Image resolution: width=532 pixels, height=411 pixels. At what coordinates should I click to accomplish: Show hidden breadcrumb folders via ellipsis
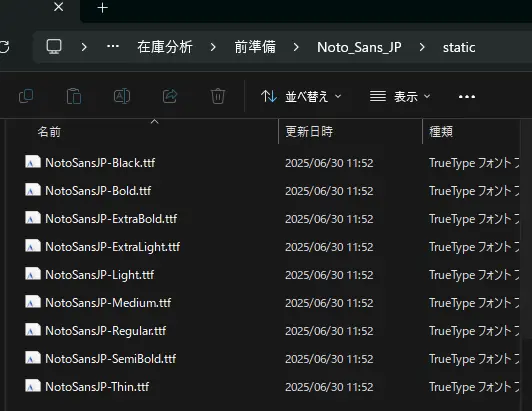(x=113, y=46)
